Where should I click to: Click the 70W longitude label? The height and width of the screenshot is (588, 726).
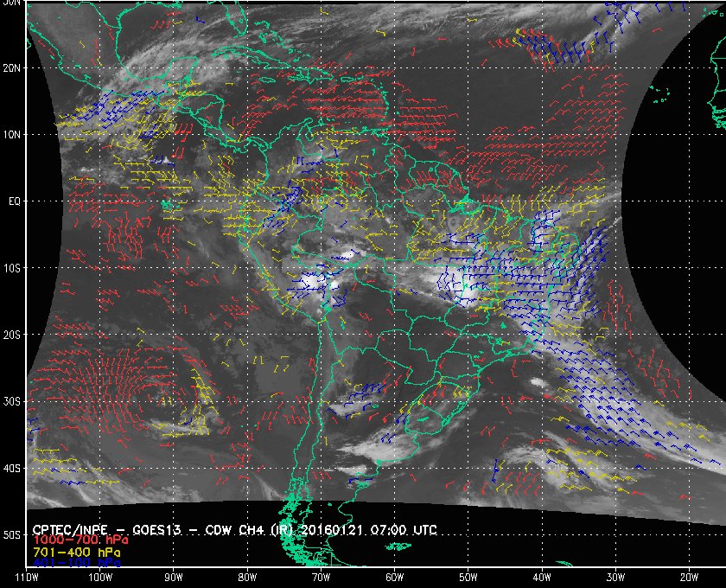point(321,578)
